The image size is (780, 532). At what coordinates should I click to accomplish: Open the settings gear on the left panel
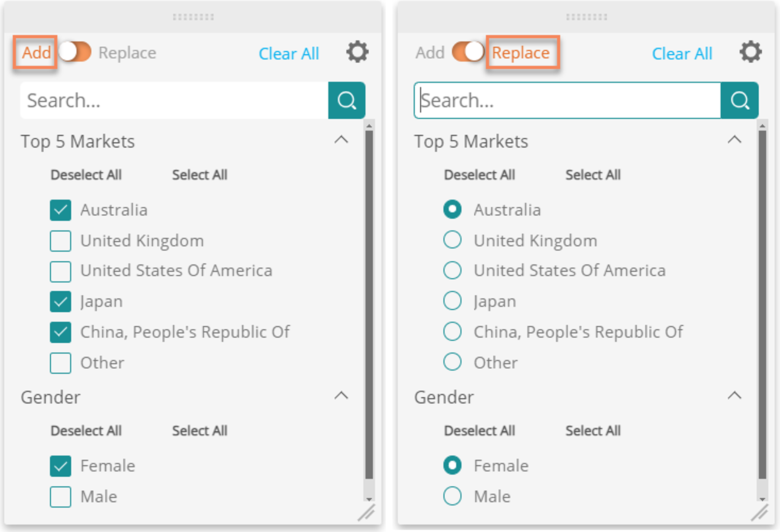pyautogui.click(x=357, y=52)
